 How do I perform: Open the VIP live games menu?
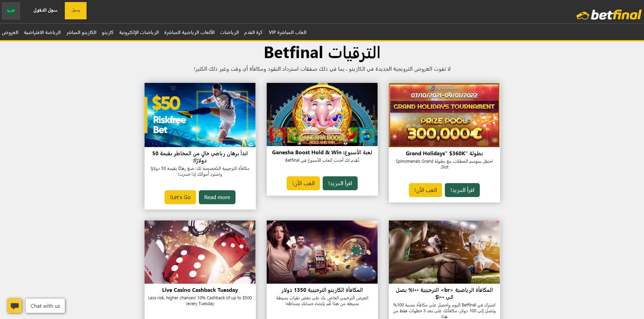[287, 32]
